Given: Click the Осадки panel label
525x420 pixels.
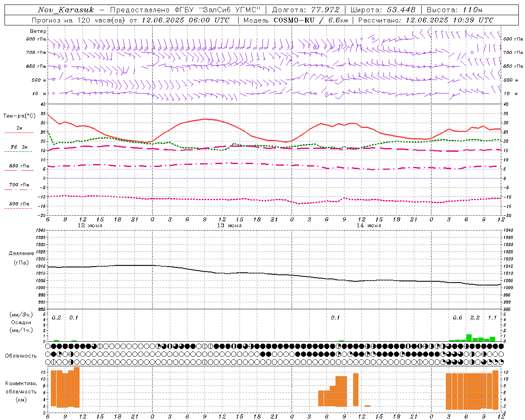Looking at the screenshot, I should [21, 322].
